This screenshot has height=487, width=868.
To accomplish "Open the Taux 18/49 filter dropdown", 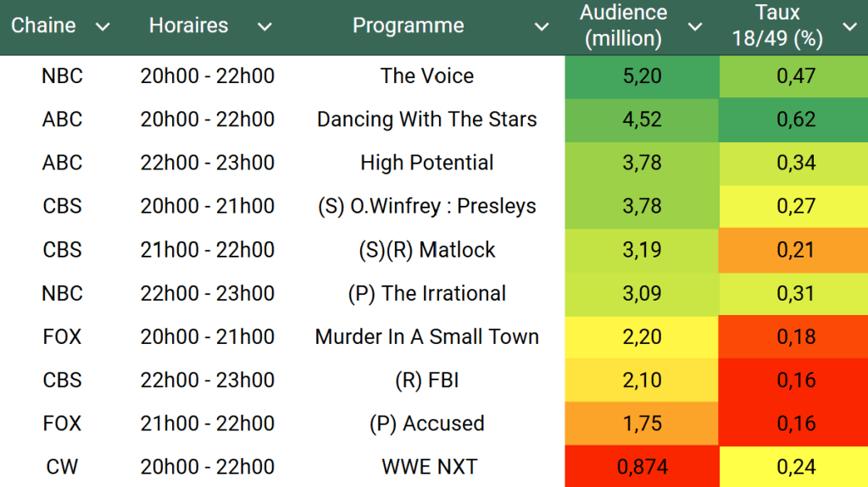I will click(x=849, y=27).
